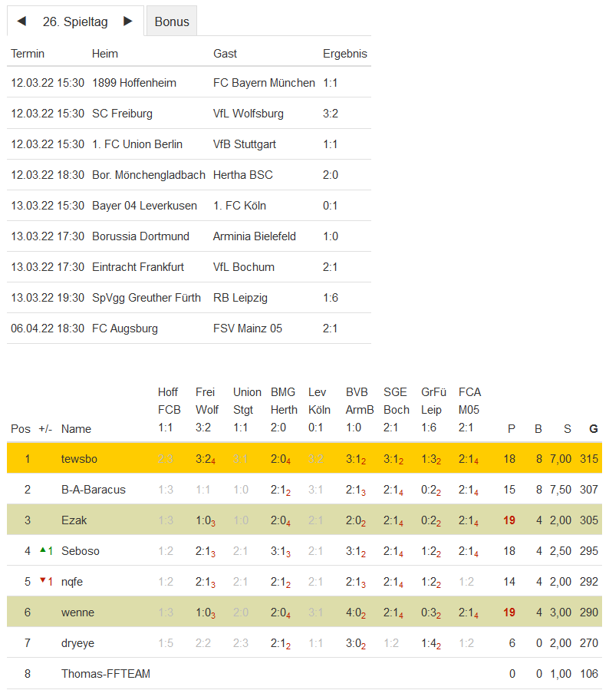Click the FC Augsburg home team entry

pos(125,329)
